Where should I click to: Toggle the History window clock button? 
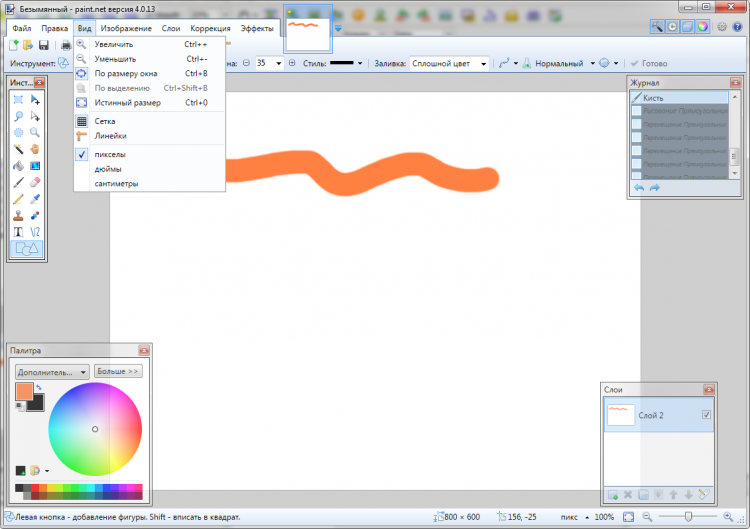672,27
